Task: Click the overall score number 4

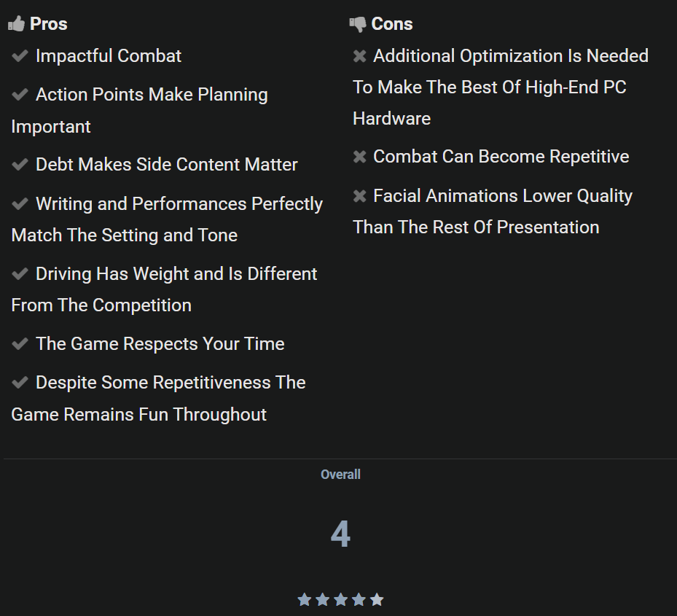Action: pos(340,535)
